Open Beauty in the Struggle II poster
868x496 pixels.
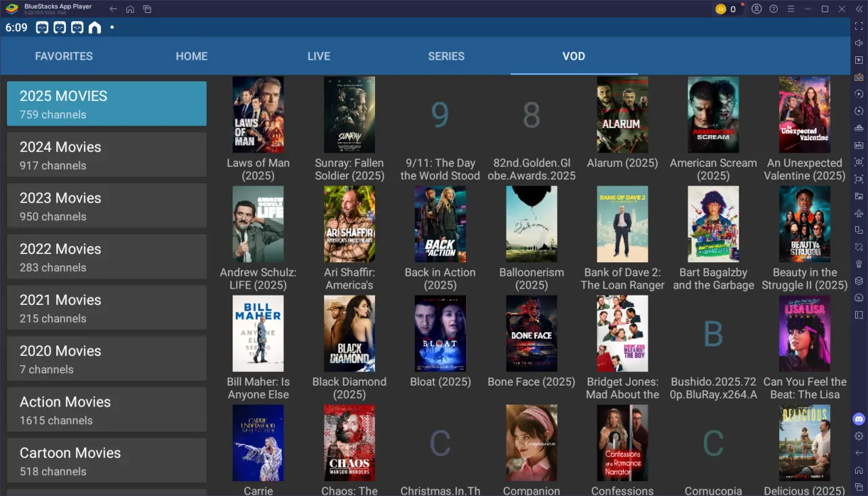[x=805, y=224]
